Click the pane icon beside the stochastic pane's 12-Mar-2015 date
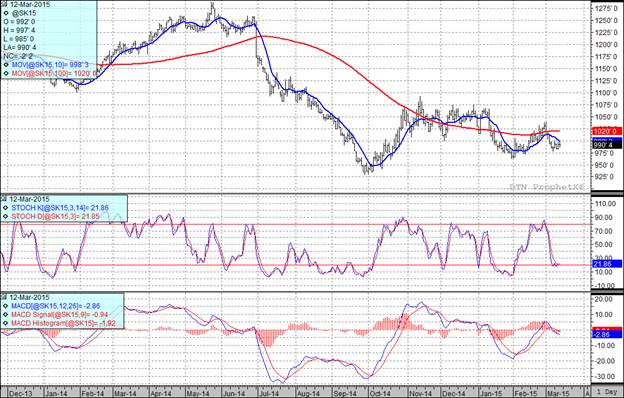The height and width of the screenshot is (398, 624). (4, 199)
